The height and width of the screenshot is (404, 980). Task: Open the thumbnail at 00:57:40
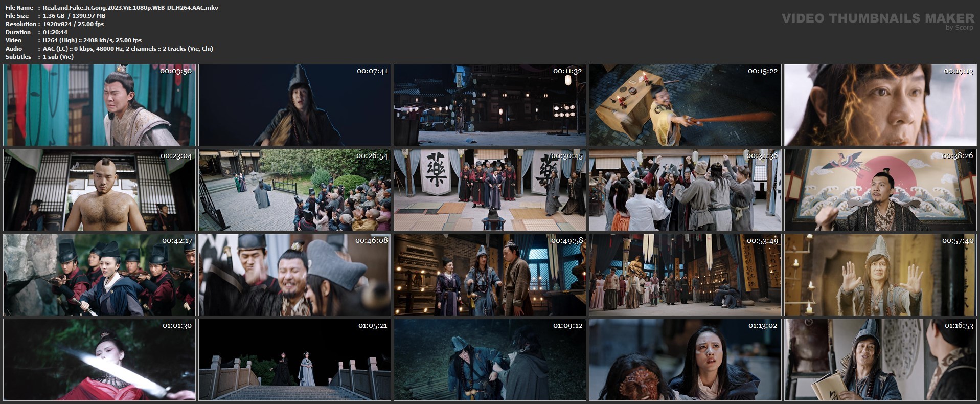(x=880, y=275)
